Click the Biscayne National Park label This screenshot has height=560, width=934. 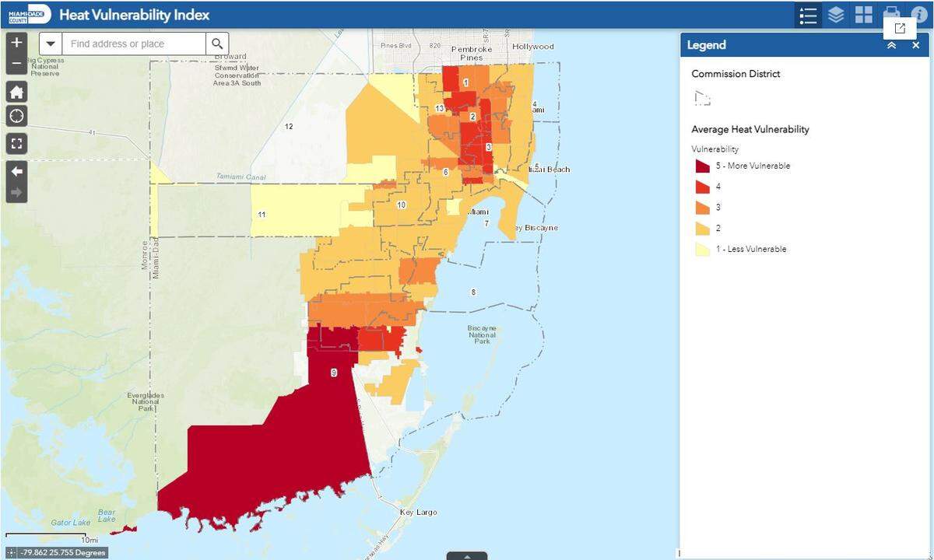pyautogui.click(x=482, y=334)
